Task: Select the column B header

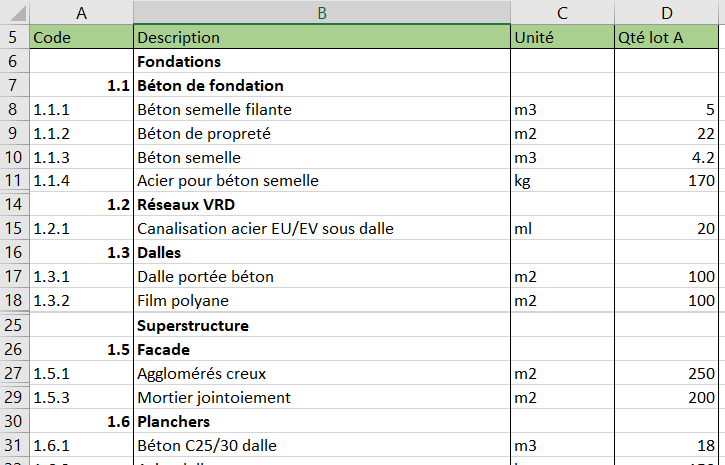Action: 321,13
